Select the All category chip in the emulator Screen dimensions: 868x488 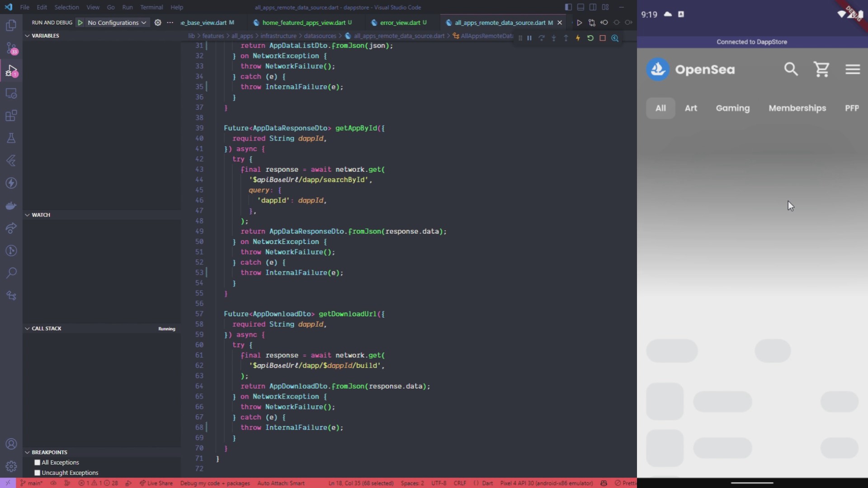[660, 108]
